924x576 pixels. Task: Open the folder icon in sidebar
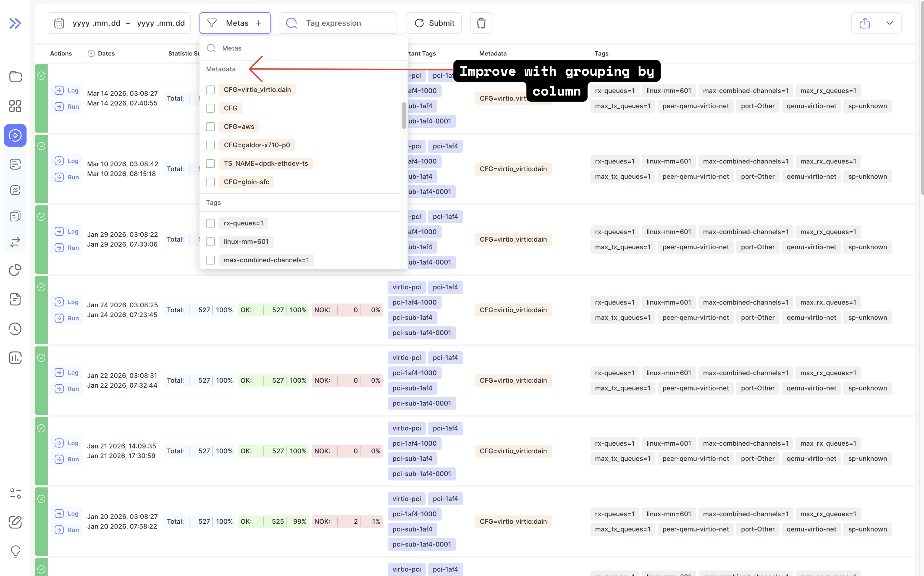(15, 76)
